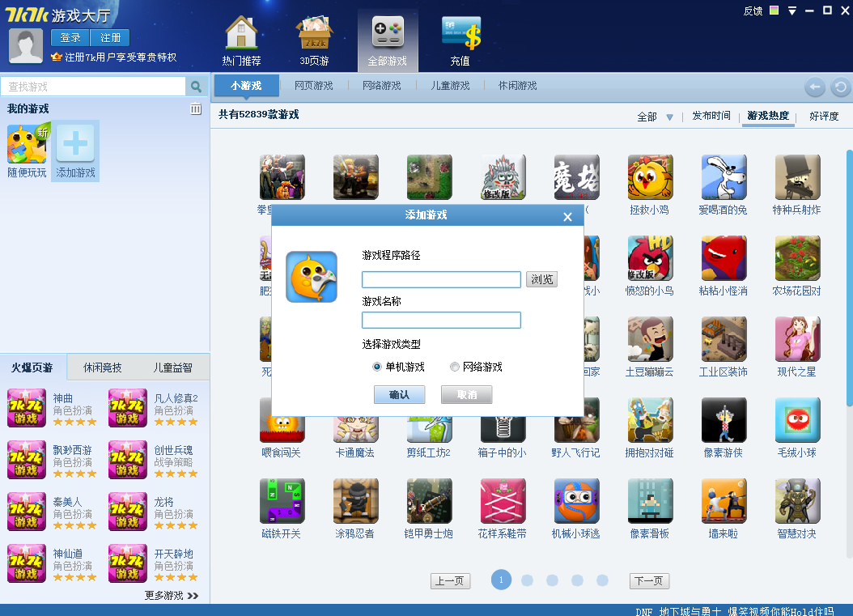Open the 粘粘小怪消 game icon
This screenshot has width=853, height=616.
pyautogui.click(x=724, y=258)
